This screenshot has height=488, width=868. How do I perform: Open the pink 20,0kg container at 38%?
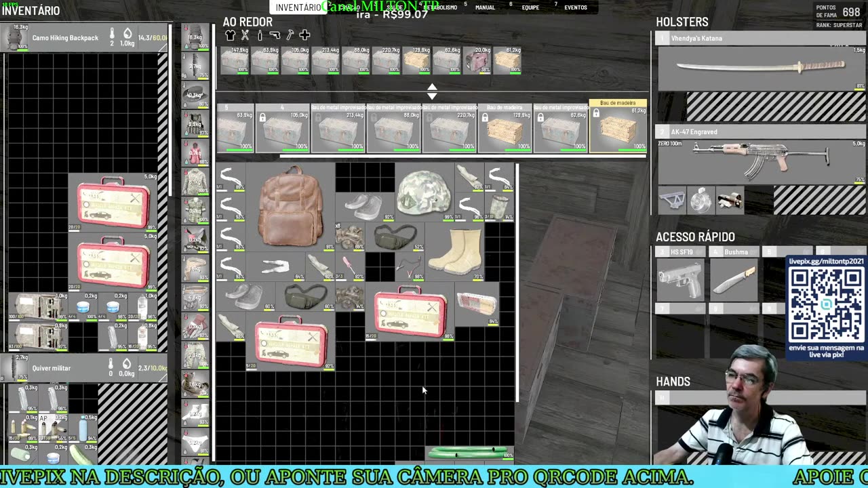pyautogui.click(x=477, y=60)
